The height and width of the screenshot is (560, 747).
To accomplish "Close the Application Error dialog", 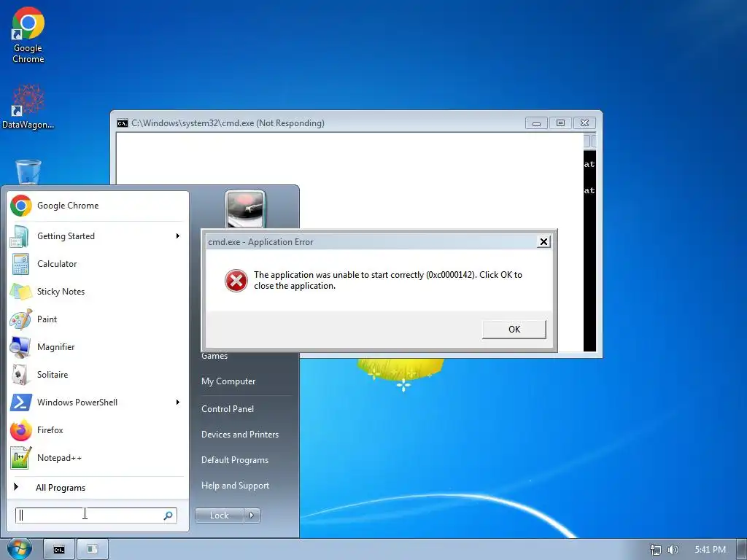I will click(x=543, y=242).
